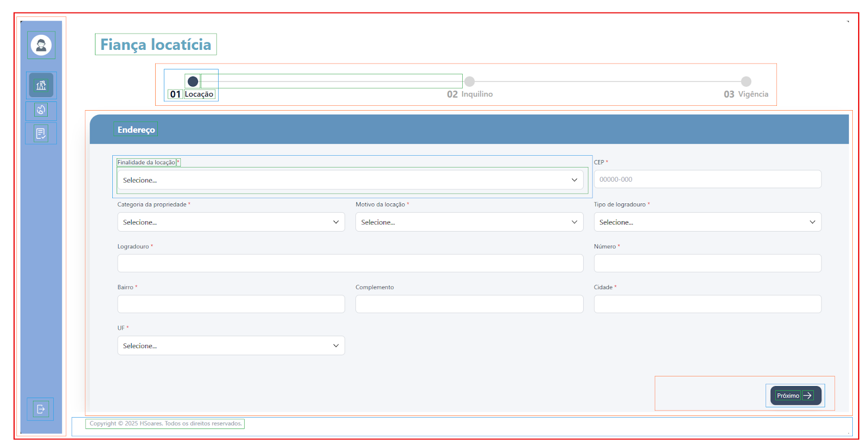Expand the Finalidade da locação dropdown

point(350,180)
